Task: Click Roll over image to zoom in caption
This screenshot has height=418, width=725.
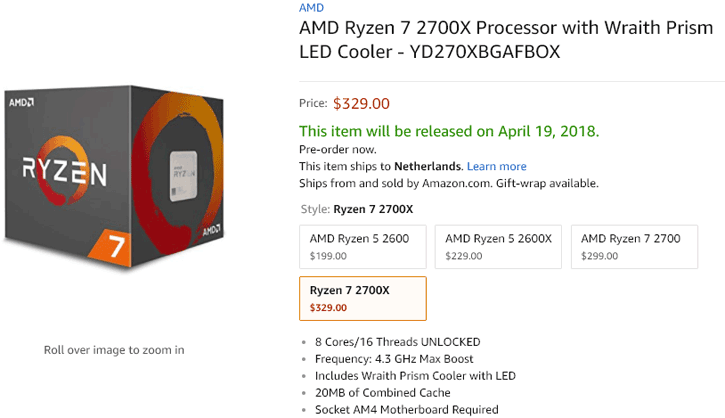Action: point(114,350)
